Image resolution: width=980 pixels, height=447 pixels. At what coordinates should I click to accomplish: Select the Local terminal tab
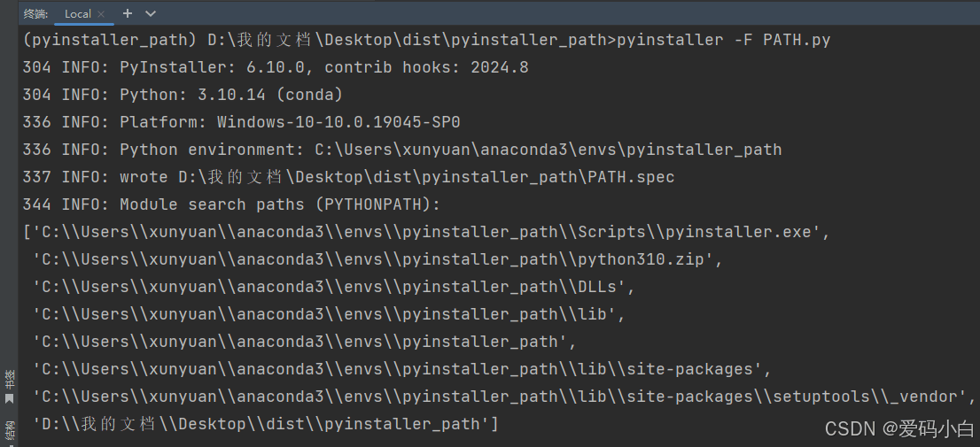click(x=78, y=14)
